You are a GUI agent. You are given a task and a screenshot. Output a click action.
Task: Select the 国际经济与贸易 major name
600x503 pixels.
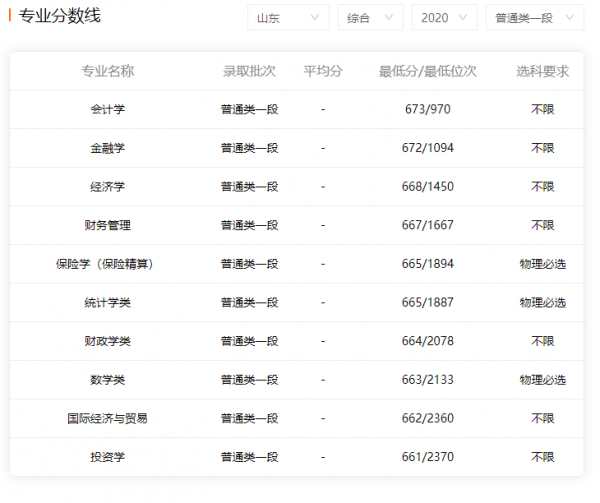pos(108,418)
